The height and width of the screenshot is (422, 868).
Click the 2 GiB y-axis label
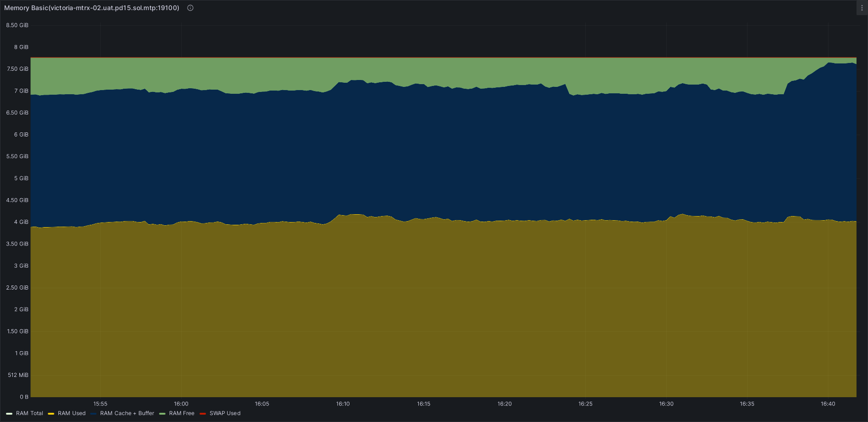click(21, 309)
